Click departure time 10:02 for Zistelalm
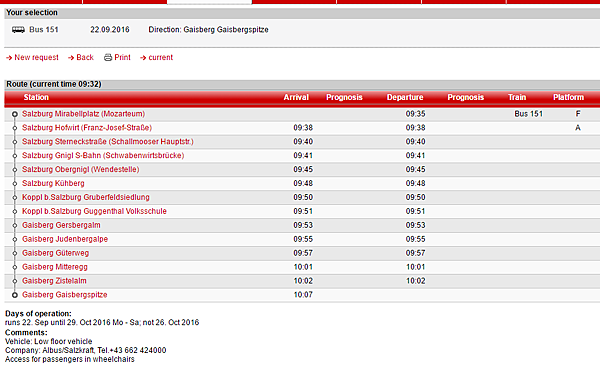This screenshot has height=365, width=600. [x=416, y=281]
